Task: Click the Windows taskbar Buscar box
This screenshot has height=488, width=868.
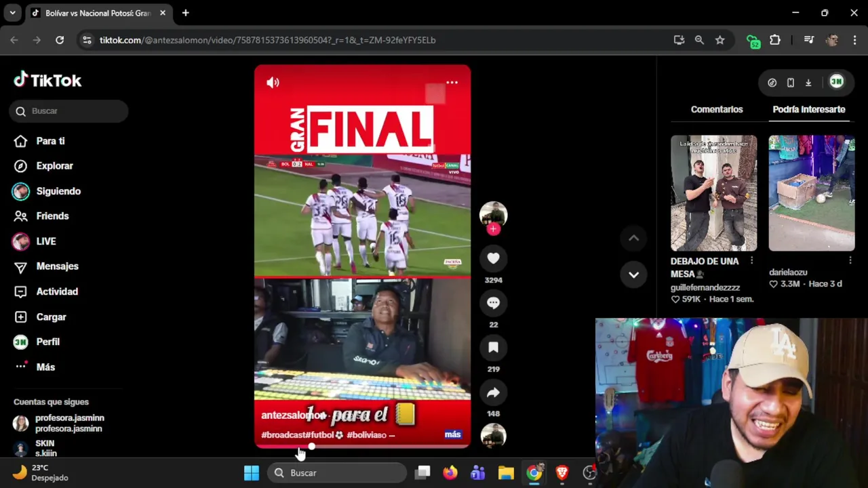Action: click(337, 472)
